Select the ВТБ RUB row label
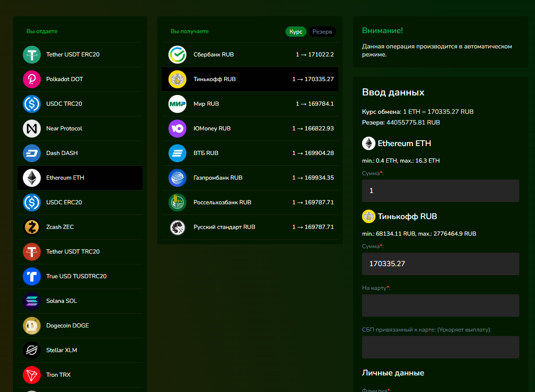 click(x=206, y=153)
